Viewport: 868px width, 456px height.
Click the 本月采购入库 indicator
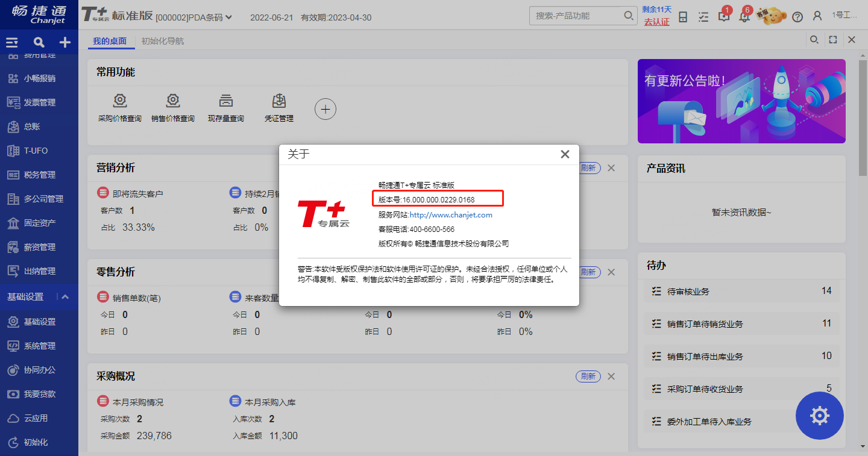(263, 402)
